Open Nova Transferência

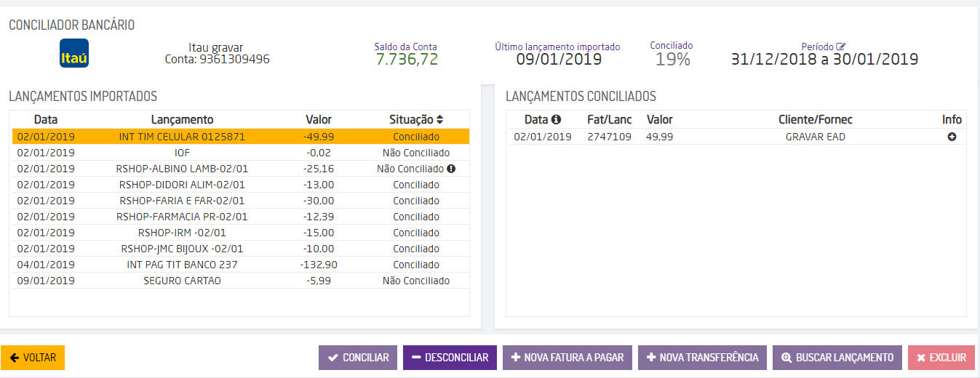(x=702, y=358)
